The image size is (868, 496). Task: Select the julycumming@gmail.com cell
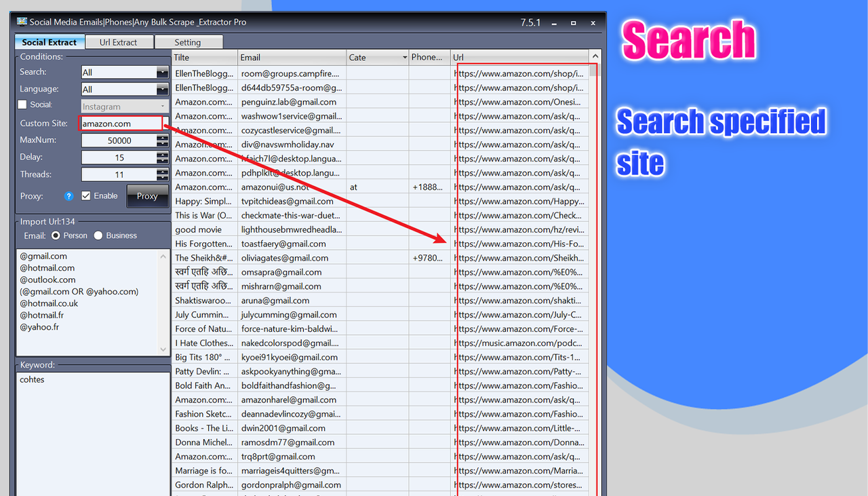click(x=292, y=315)
